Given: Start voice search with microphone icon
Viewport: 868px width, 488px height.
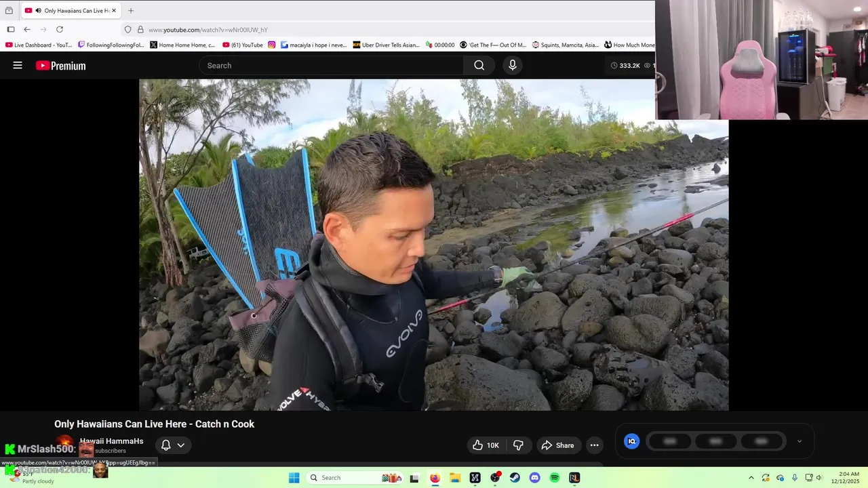Looking at the screenshot, I should pyautogui.click(x=513, y=66).
